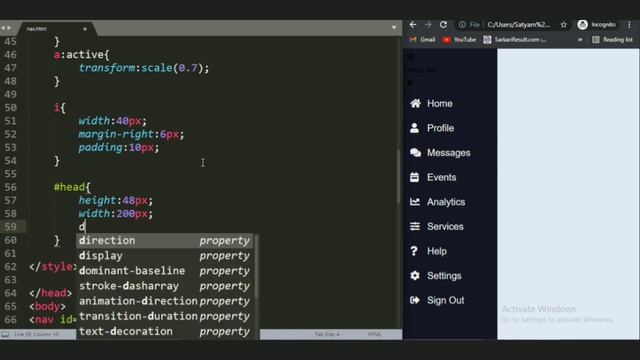The width and height of the screenshot is (640, 360).
Task: Open the Settings navigation link
Action: click(x=444, y=276)
